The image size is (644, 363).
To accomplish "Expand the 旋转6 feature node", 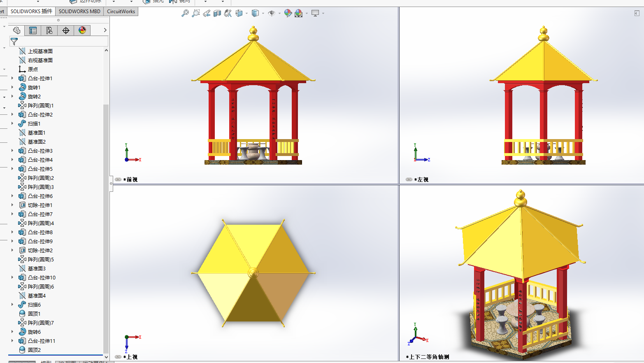I will 12,332.
